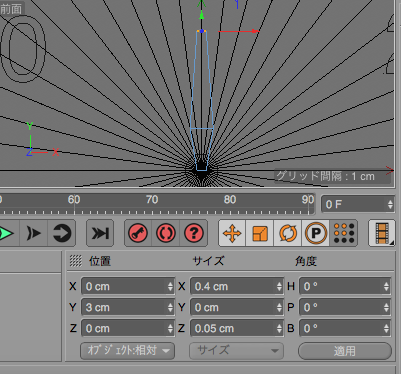This screenshot has width=401, height=374.
Task: Adjust H angle stepper arrows
Action: (386, 286)
